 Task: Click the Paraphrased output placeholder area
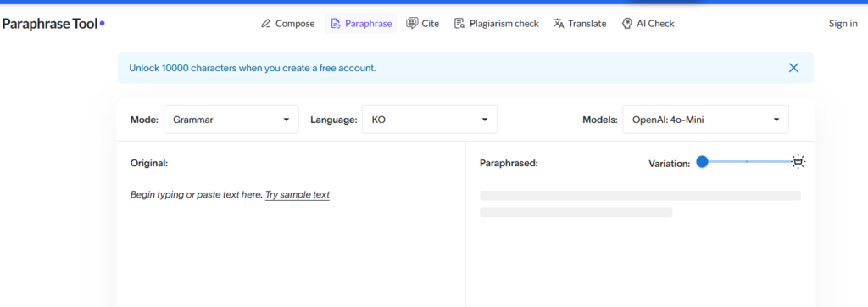tap(640, 204)
